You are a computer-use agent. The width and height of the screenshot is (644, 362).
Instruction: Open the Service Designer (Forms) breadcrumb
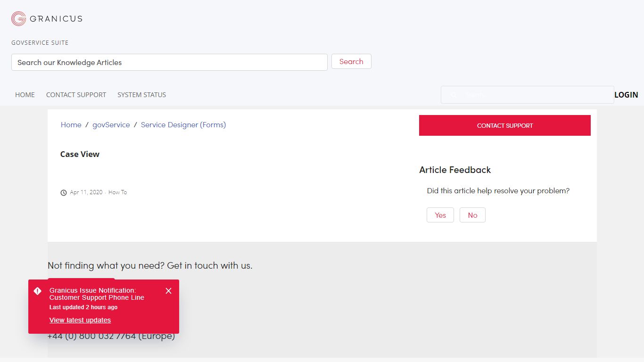(183, 125)
